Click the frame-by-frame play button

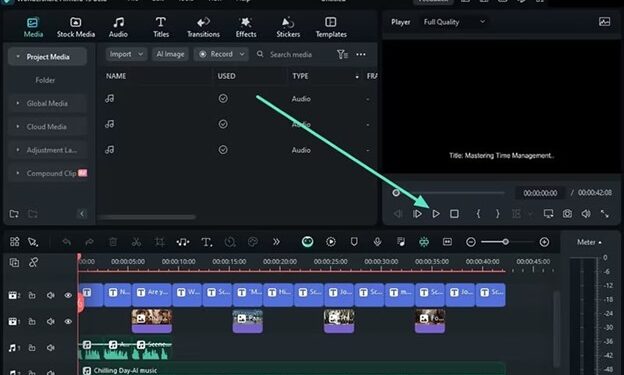tap(417, 214)
